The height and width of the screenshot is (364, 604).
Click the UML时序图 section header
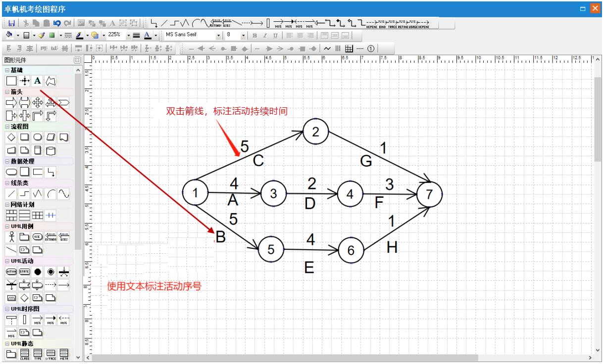(39, 309)
